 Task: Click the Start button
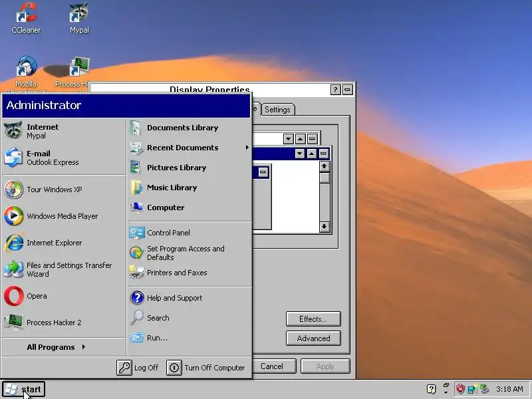tap(23, 389)
